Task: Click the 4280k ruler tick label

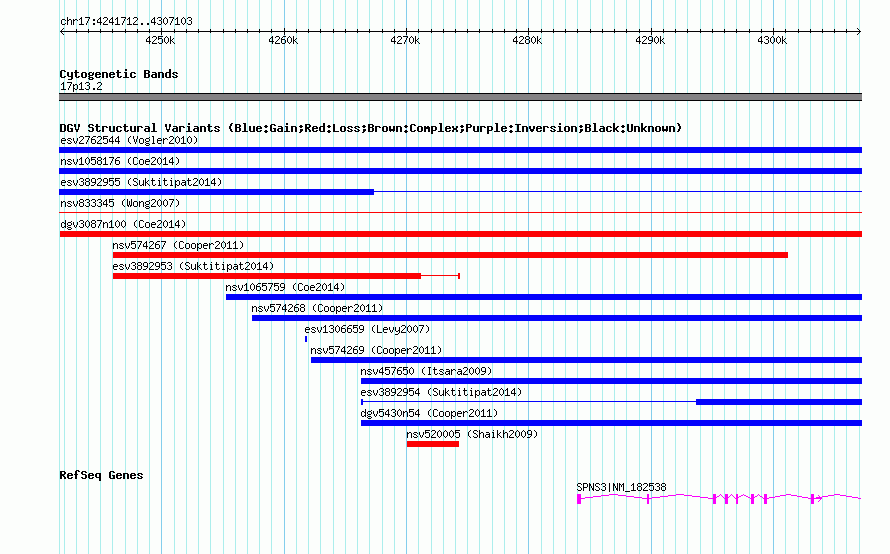Action: 527,40
